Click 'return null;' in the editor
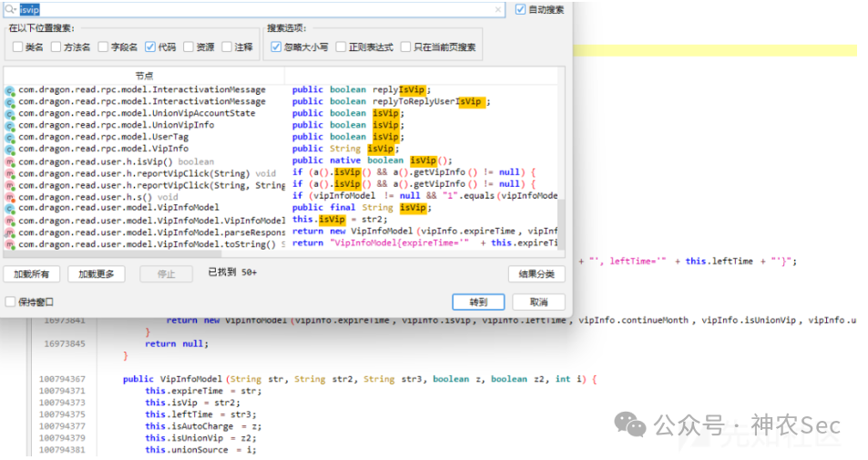This screenshot has height=460, width=868. 177,343
